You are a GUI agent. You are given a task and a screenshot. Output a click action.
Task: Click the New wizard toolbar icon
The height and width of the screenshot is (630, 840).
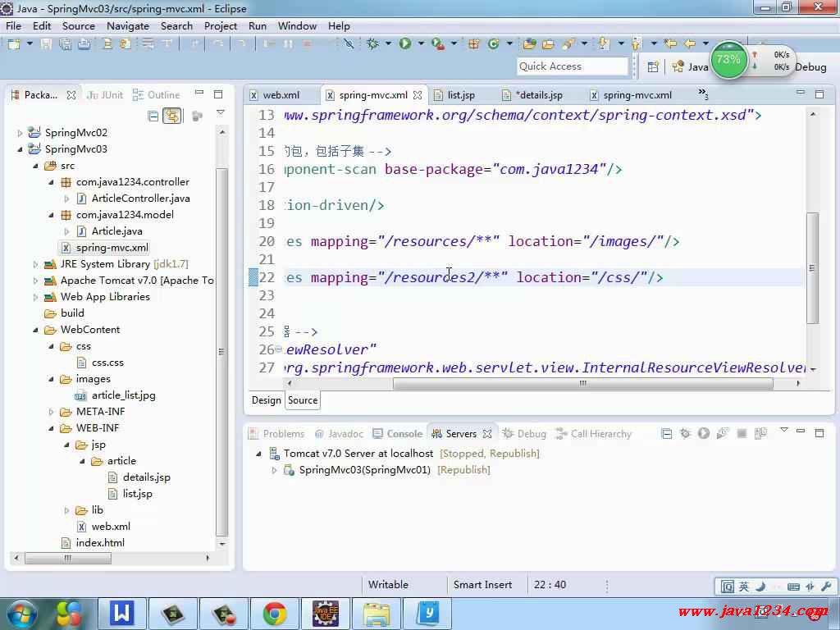coord(14,44)
